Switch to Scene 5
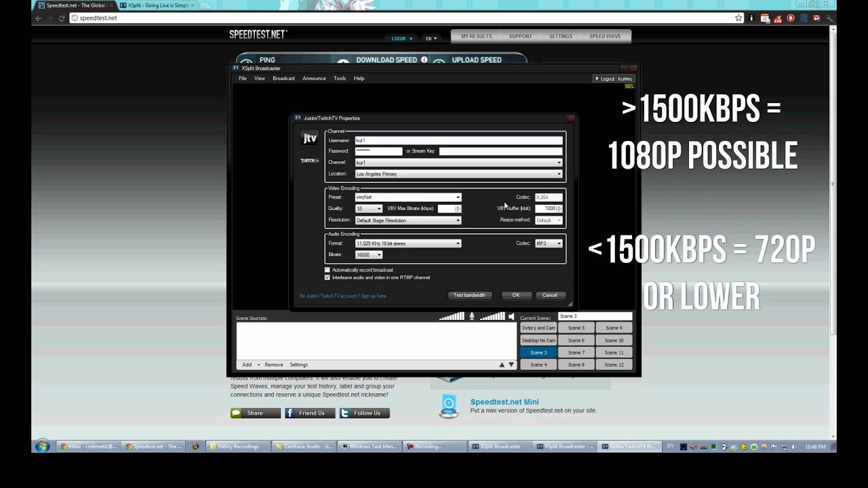Screen dimensions: 868x488 pyautogui.click(x=576, y=328)
